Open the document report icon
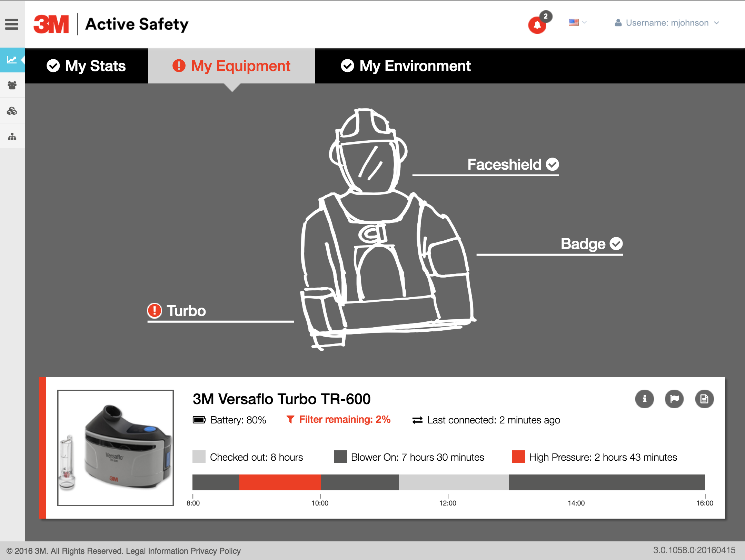 (704, 399)
